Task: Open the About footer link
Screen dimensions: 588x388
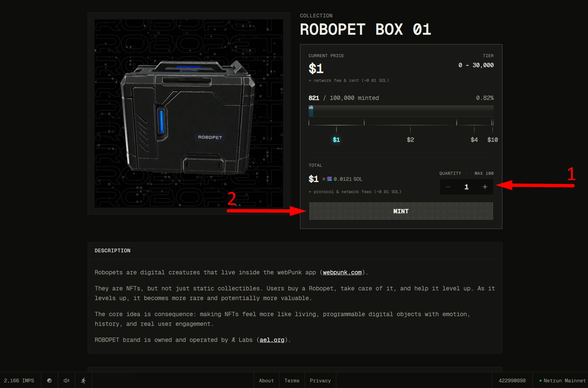Action: [266, 380]
